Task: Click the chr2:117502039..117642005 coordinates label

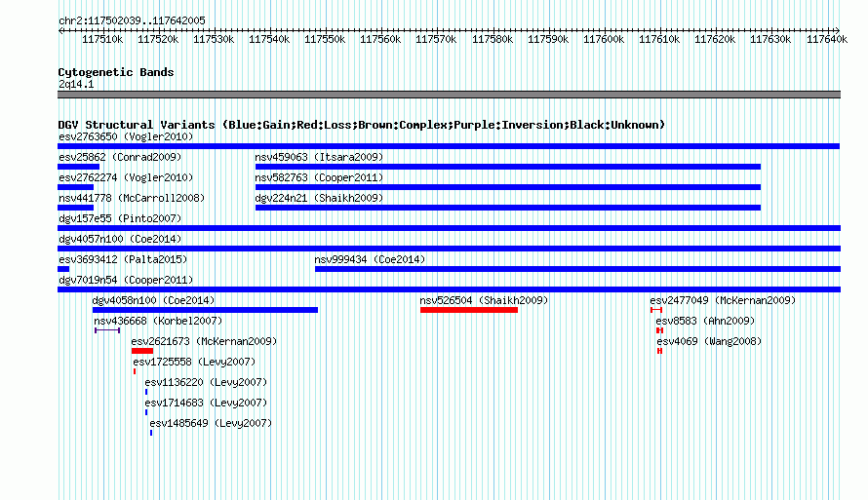Action: pos(132,20)
